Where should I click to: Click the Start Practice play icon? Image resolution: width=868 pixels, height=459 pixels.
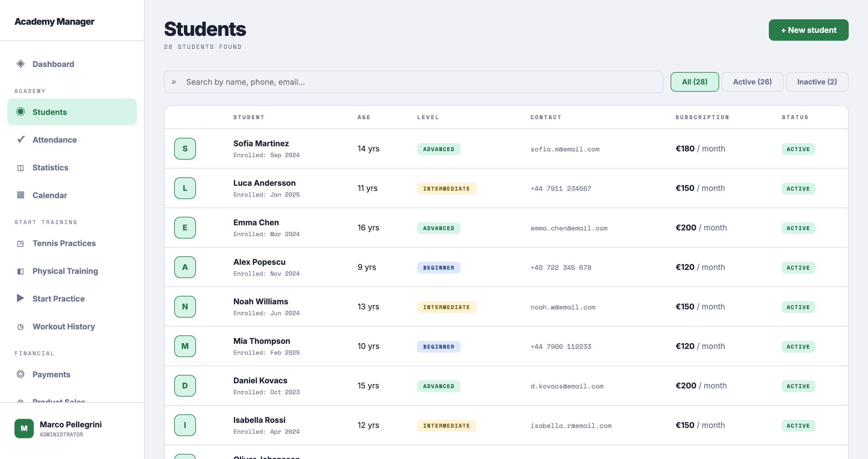click(x=20, y=299)
